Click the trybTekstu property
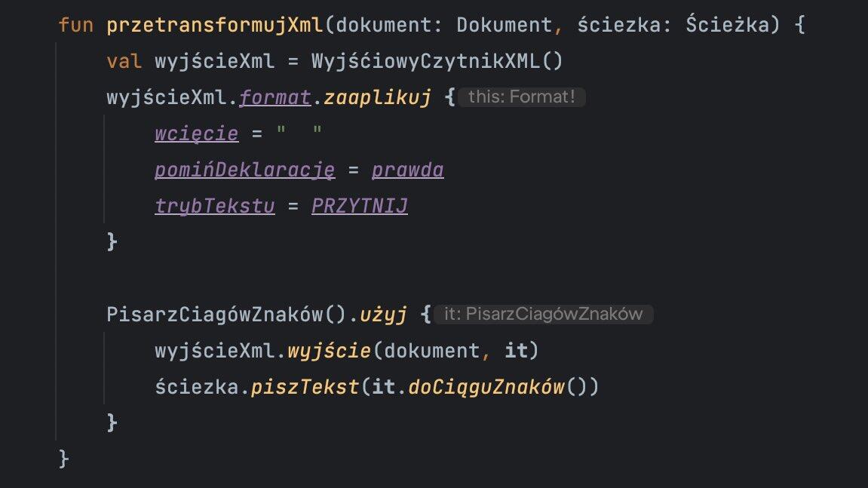868x488 pixels. click(214, 206)
